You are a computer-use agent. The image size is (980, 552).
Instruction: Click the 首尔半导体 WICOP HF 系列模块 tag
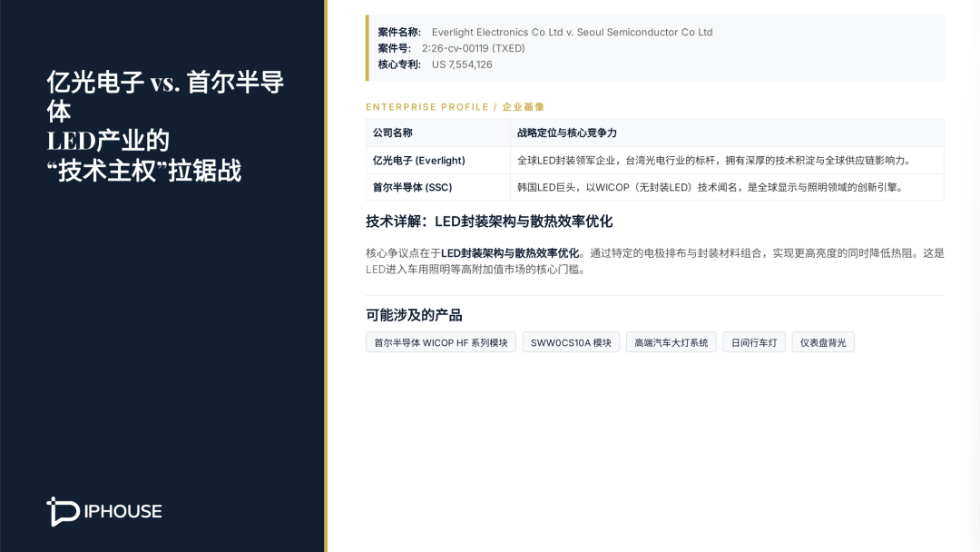441,342
